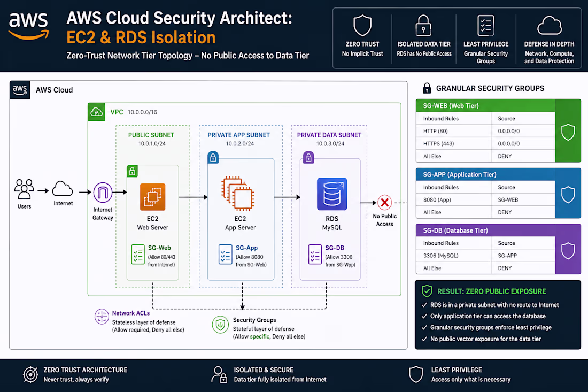Click the 10.0.1.0/24 subnet range

152,144
